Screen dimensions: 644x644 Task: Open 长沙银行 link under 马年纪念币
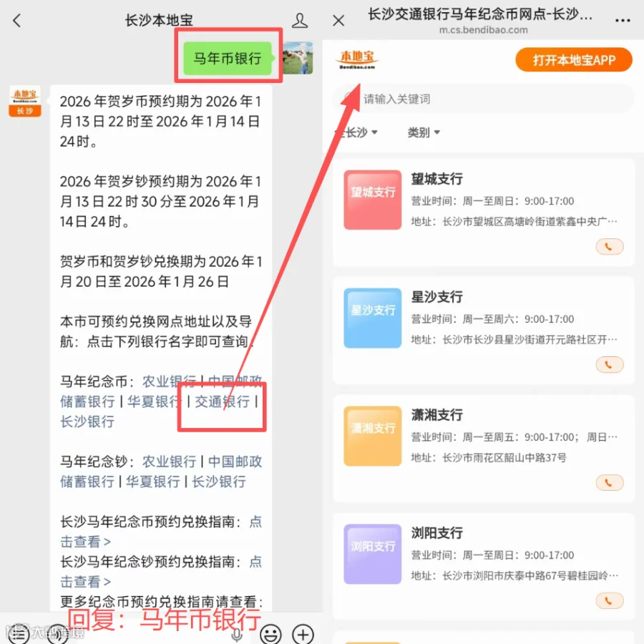tap(87, 421)
